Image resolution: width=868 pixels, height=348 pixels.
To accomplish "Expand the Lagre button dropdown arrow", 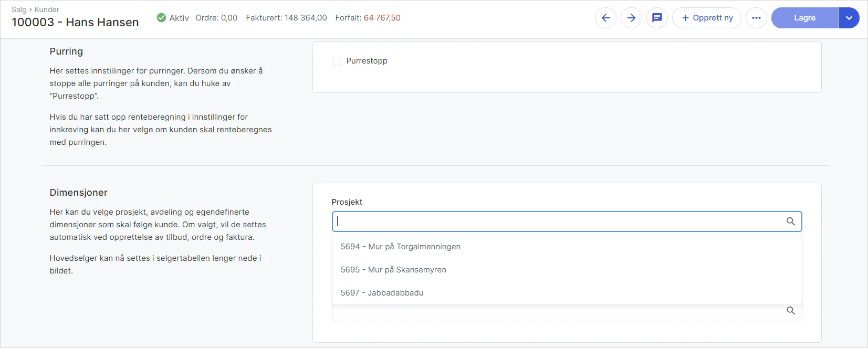I will (849, 18).
